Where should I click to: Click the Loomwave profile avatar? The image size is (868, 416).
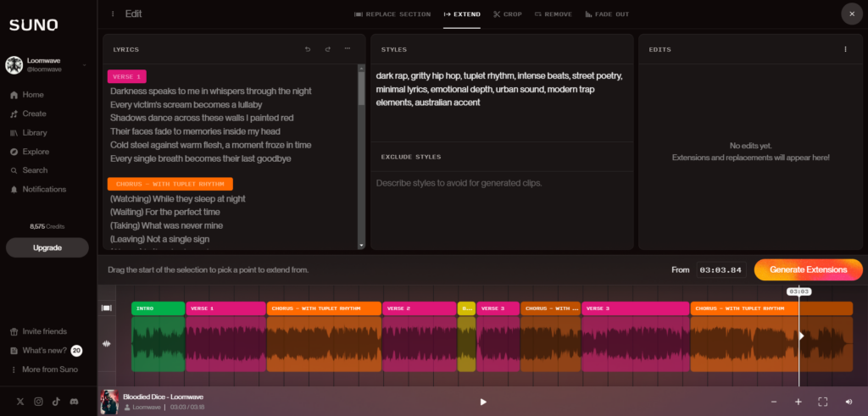click(x=14, y=64)
